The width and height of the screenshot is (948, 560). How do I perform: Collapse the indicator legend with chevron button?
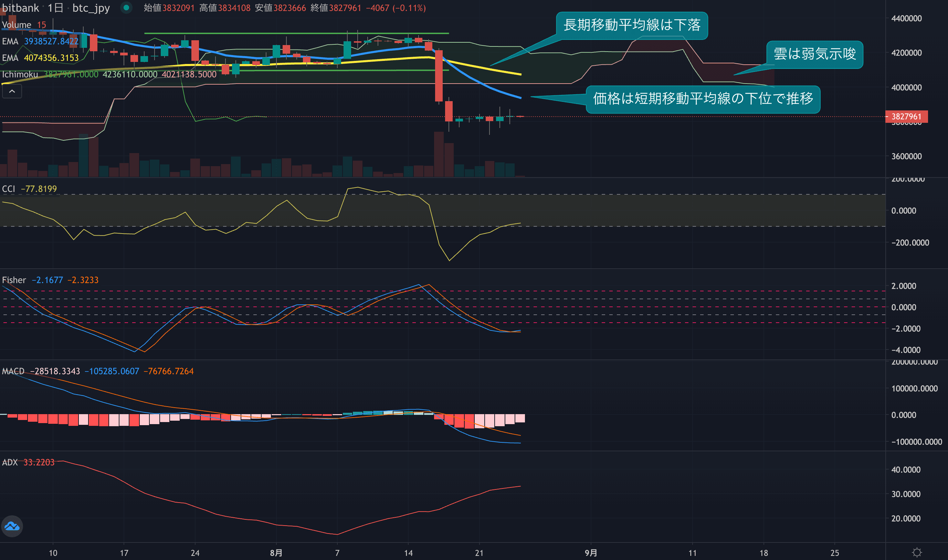pos(12,91)
